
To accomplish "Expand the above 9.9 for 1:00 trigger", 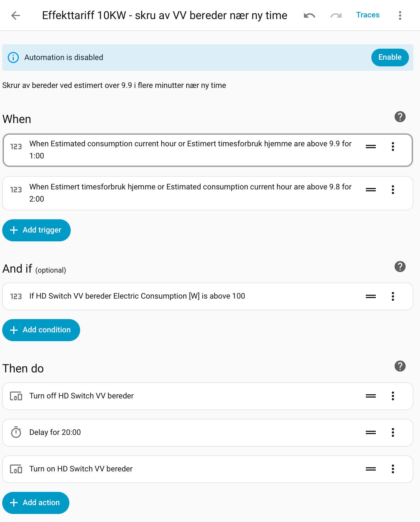I will [190, 150].
